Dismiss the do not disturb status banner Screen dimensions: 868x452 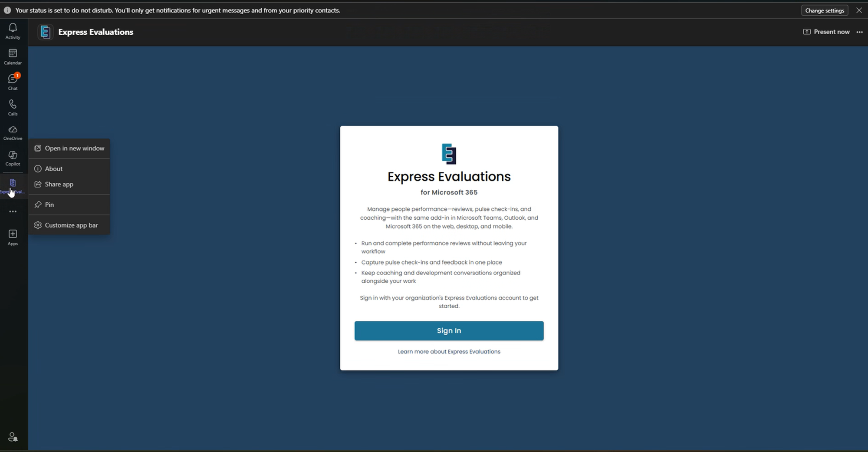(x=859, y=10)
